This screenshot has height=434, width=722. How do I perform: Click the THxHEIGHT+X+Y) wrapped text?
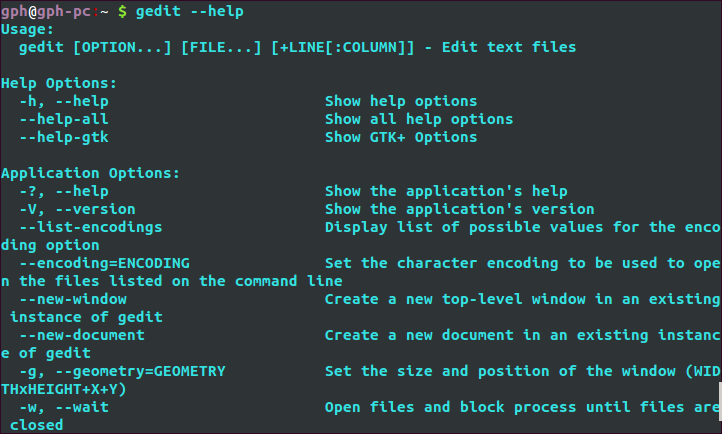pyautogui.click(x=64, y=389)
